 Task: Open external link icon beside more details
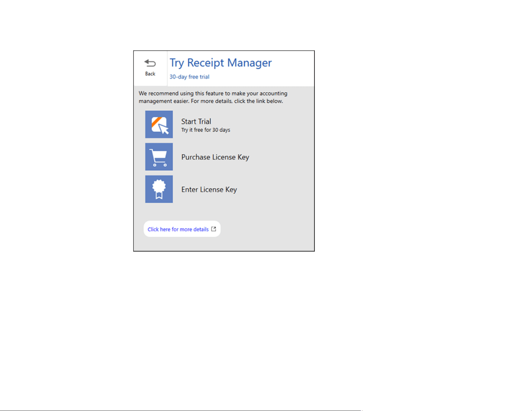[214, 229]
